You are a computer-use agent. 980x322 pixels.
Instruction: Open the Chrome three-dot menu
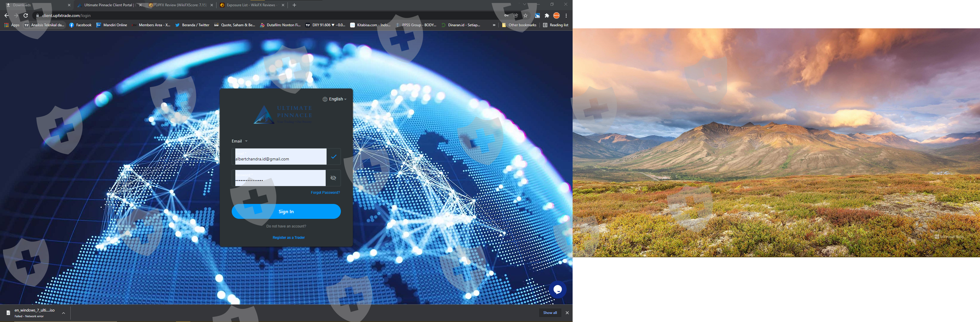point(566,16)
